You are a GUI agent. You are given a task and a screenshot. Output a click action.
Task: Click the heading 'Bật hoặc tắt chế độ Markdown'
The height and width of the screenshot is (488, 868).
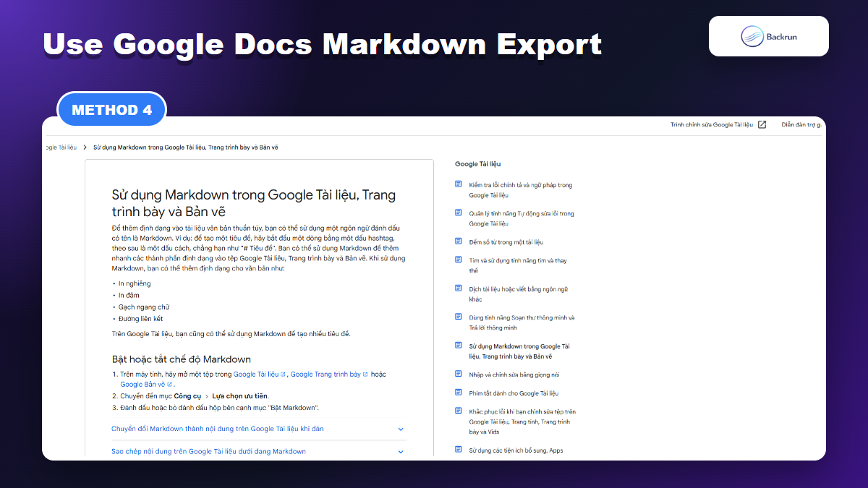coord(181,359)
